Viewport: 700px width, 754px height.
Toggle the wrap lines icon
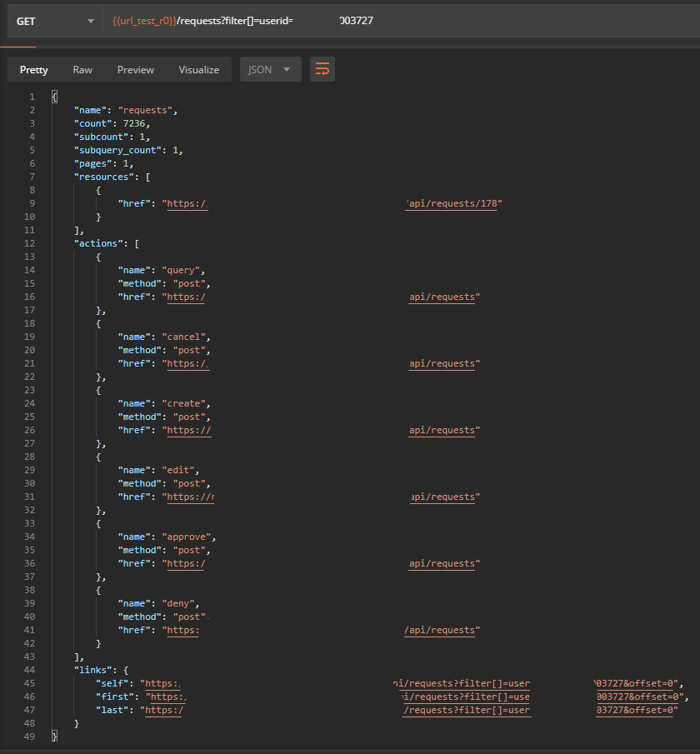point(322,69)
